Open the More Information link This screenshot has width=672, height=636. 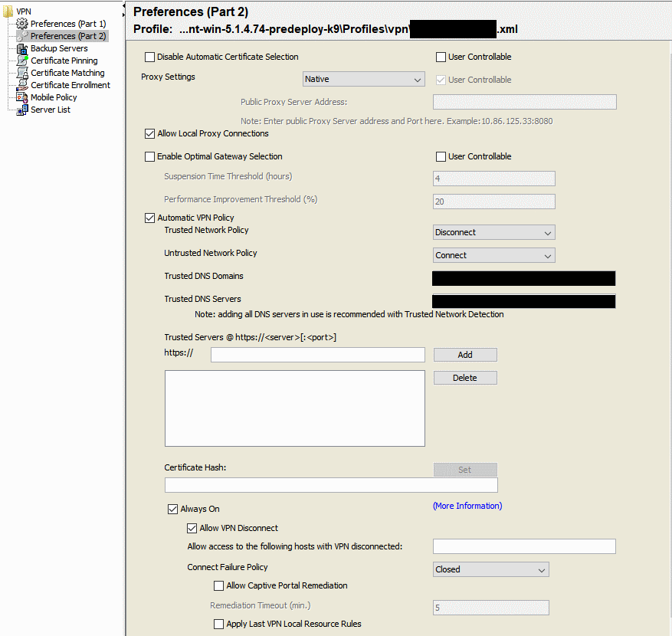pyautogui.click(x=467, y=507)
